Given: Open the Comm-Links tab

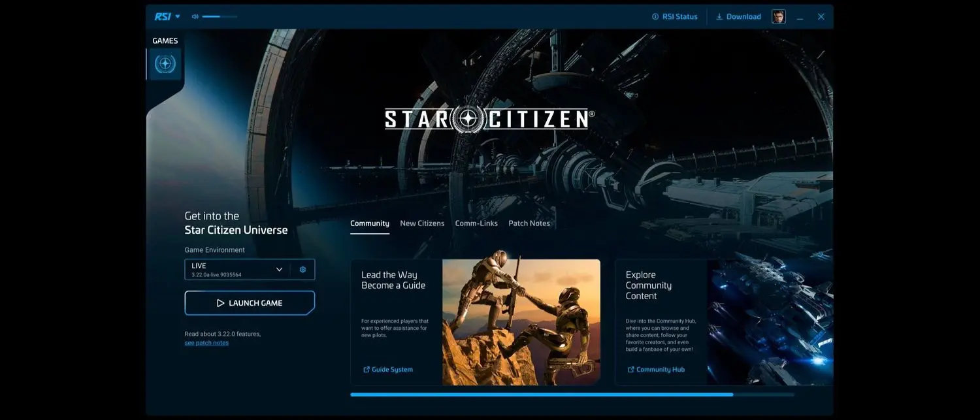Looking at the screenshot, I should coord(476,223).
